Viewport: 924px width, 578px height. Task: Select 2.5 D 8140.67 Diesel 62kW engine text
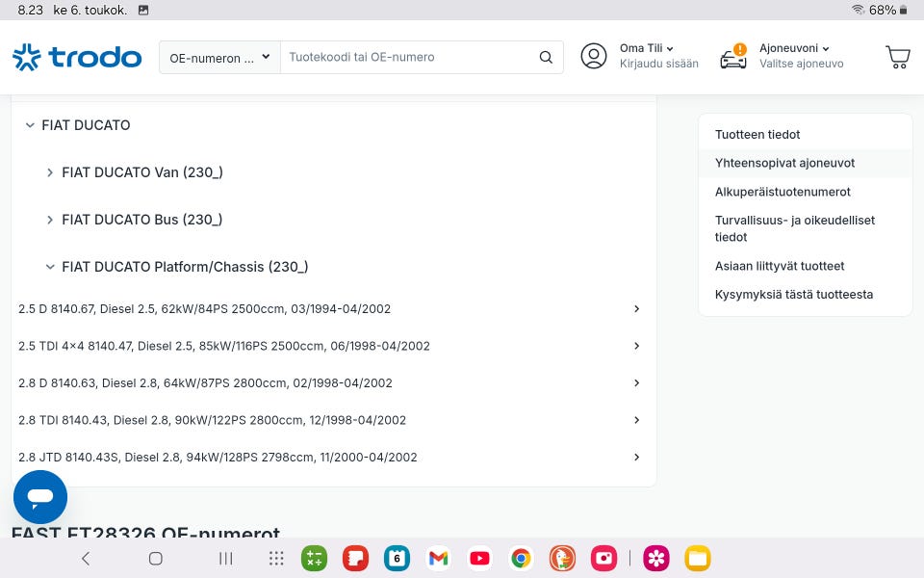click(204, 308)
